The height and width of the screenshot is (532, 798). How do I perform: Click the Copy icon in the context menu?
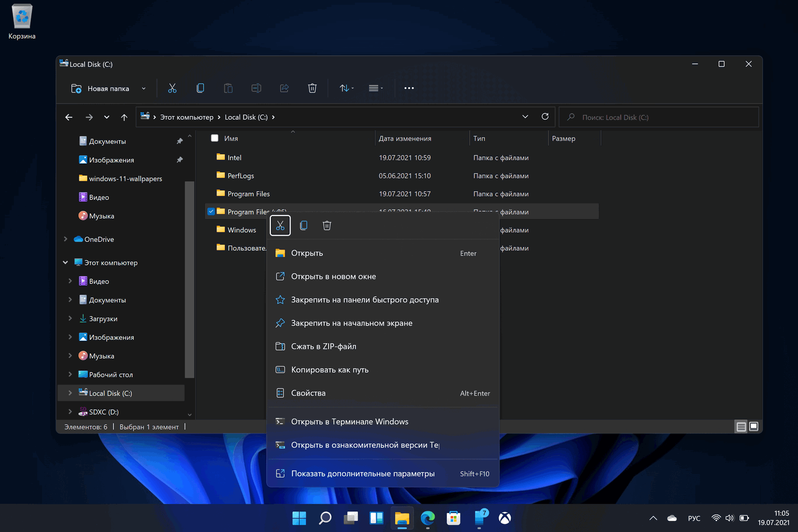[x=304, y=226]
